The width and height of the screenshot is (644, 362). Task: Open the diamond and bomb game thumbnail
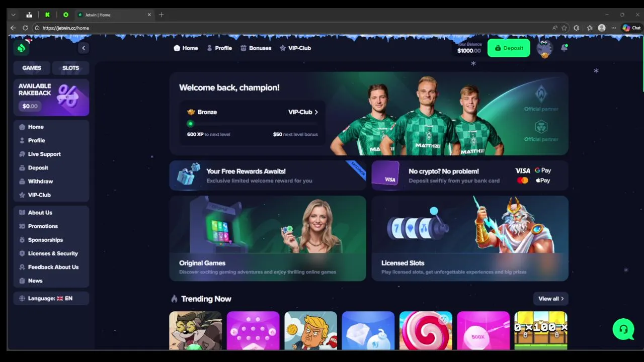(x=368, y=330)
